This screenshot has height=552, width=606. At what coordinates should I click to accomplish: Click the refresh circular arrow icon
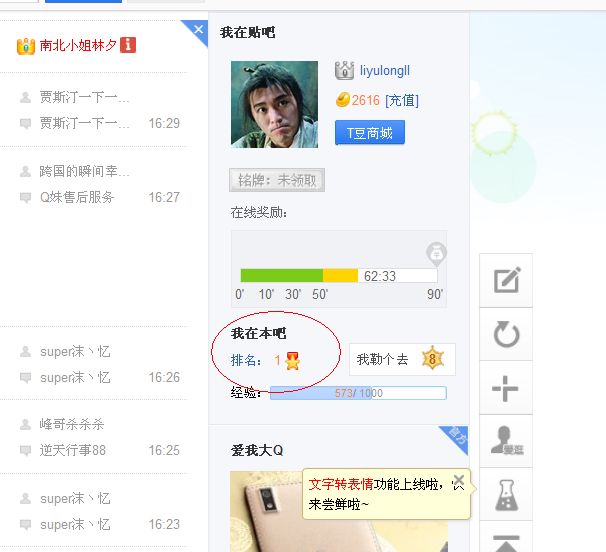point(506,334)
